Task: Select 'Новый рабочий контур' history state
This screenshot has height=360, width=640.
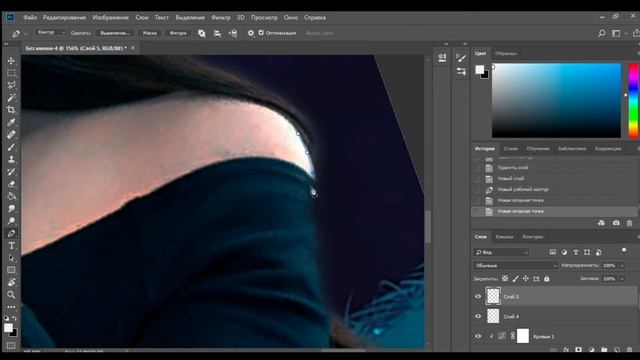Action: (554, 189)
